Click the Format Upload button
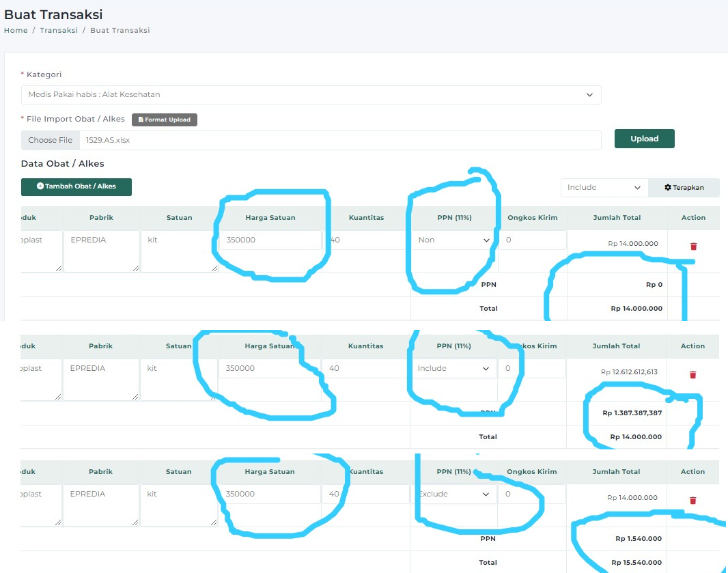Screen dimensions: 728x573 click(x=165, y=120)
